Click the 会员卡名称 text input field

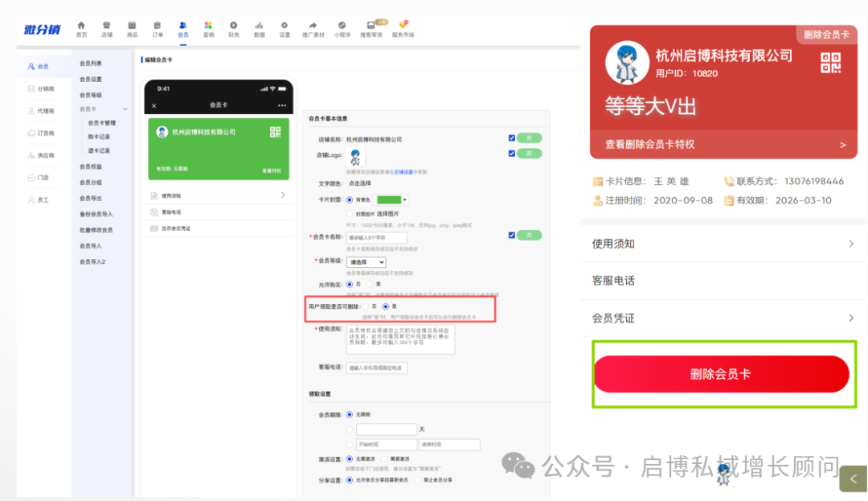coord(376,238)
